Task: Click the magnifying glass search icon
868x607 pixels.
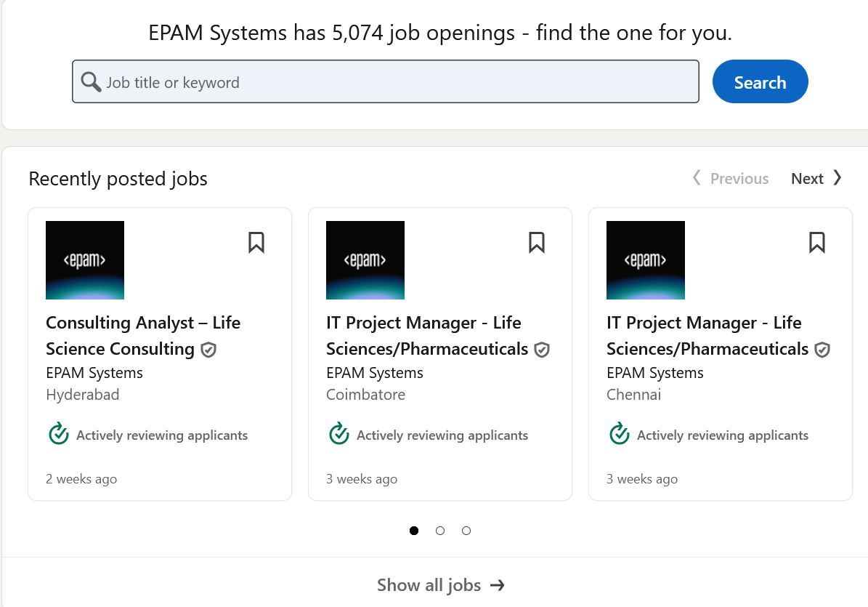Action: pyautogui.click(x=91, y=82)
